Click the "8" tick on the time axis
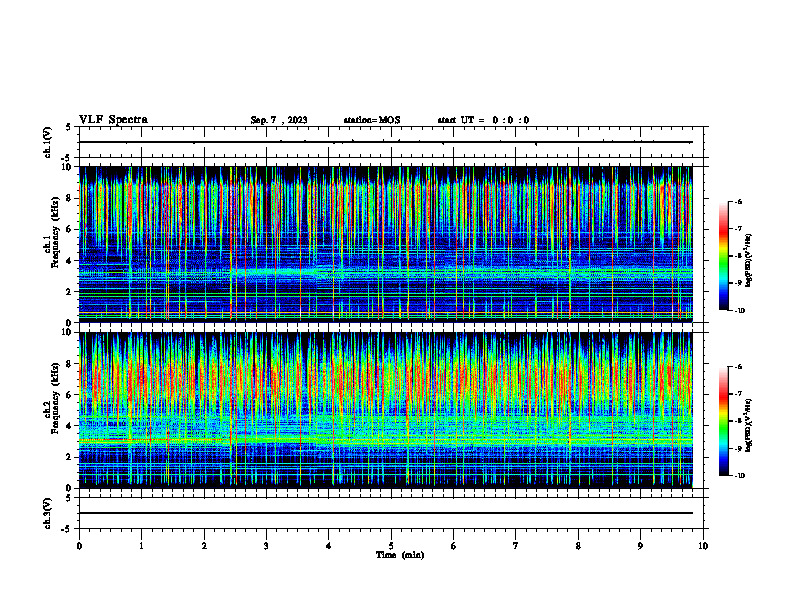Viewport: 792px width, 612px height. click(578, 546)
